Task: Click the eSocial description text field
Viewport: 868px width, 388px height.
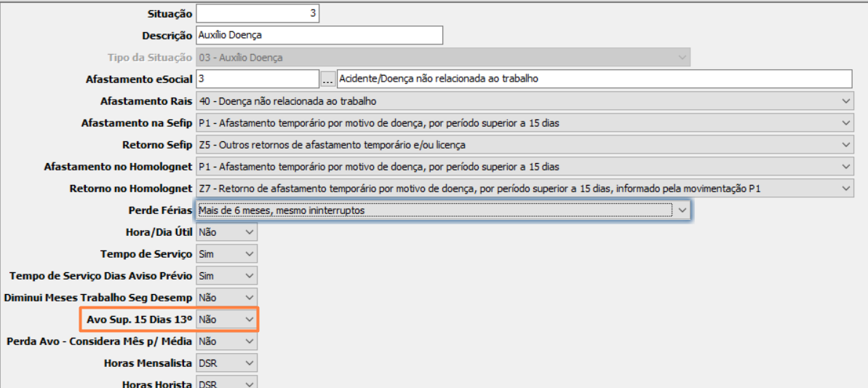Action: click(594, 79)
